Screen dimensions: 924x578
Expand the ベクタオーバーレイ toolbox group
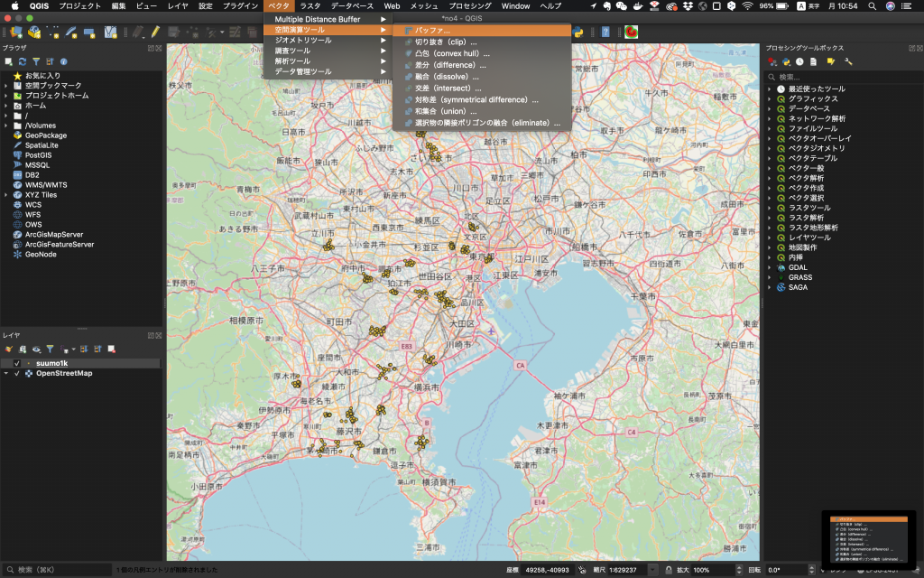click(x=769, y=138)
